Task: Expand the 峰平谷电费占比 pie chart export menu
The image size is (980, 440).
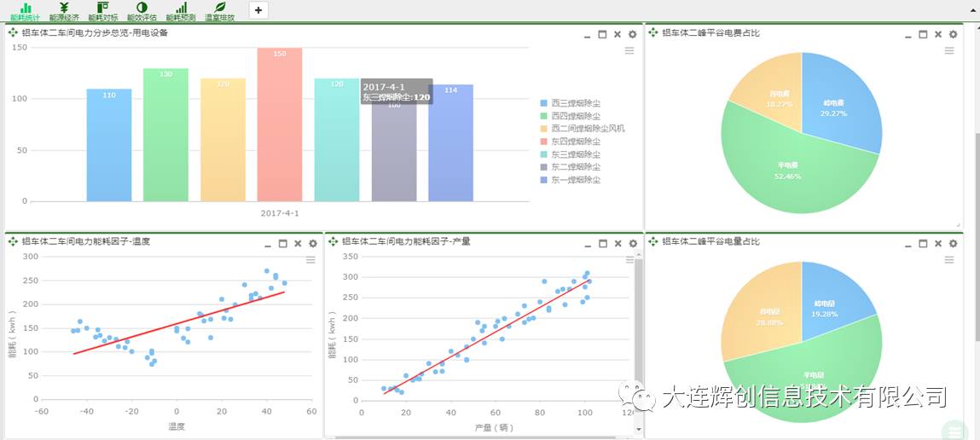Action: (x=949, y=51)
